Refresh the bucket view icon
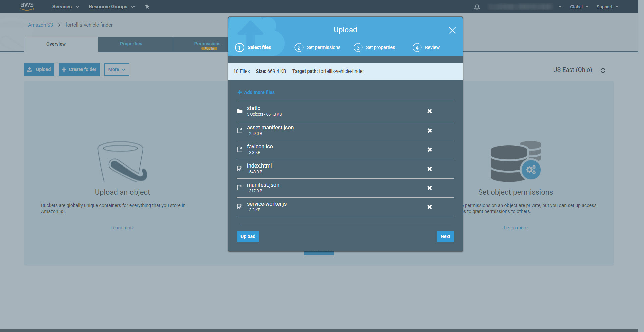 [x=603, y=70]
